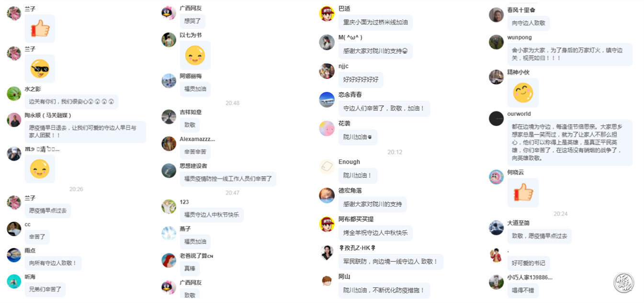Viewport: 644px width, 303px height.
Task: Click the sunglasses emoji sent by 兰子
Action: pos(40,69)
